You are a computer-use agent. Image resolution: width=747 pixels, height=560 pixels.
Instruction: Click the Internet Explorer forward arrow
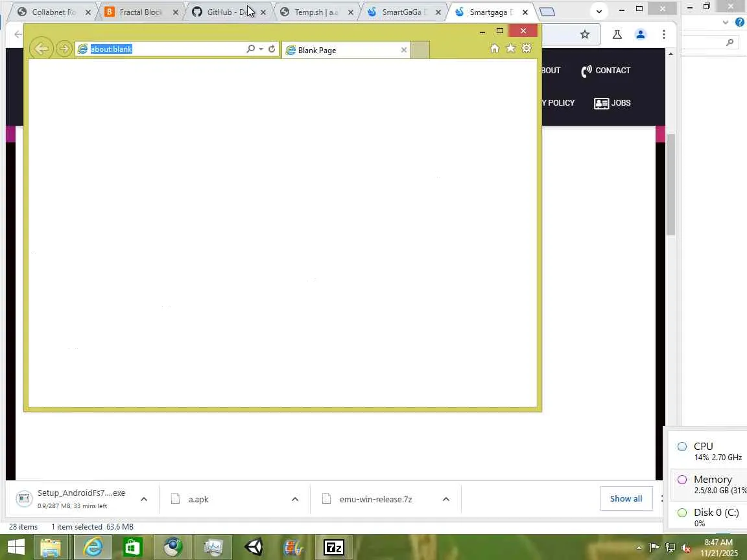pyautogui.click(x=64, y=49)
